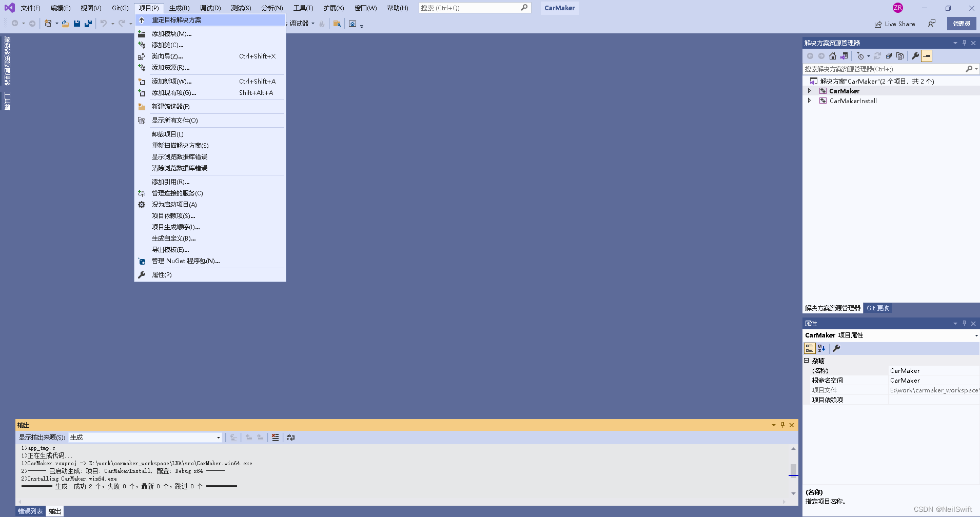Viewport: 980px width, 517px height.
Task: Pin the Output panel
Action: pos(782,425)
